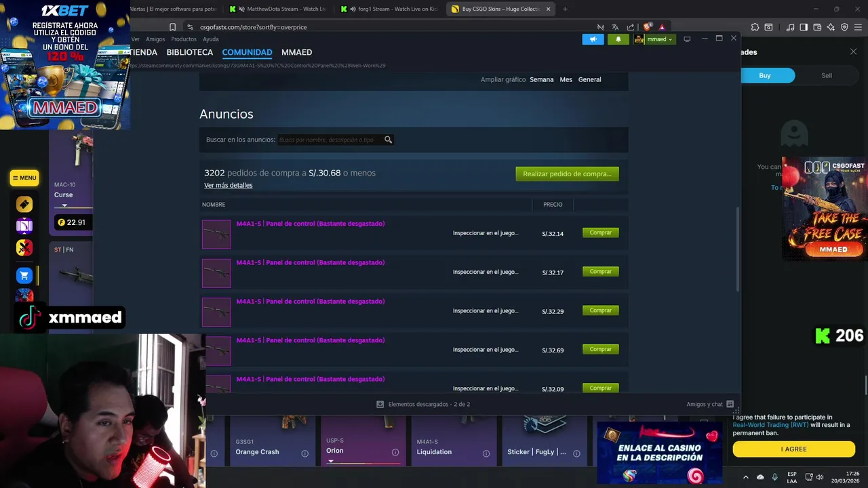Open the M4A1-S thumbnail of the S/.32.14 listing
The height and width of the screenshot is (488, 868).
pyautogui.click(x=216, y=235)
